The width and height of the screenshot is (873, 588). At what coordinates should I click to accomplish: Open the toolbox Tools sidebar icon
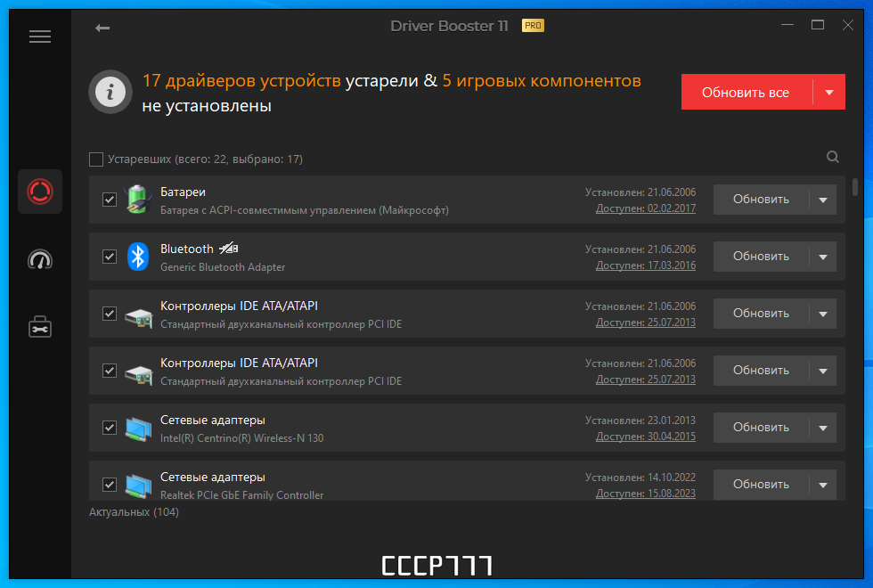point(40,327)
